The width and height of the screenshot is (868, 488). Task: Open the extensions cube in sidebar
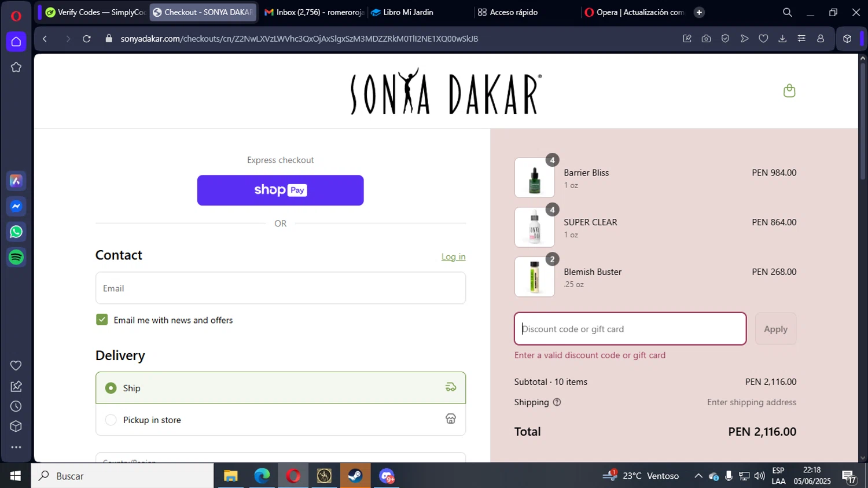tap(16, 427)
